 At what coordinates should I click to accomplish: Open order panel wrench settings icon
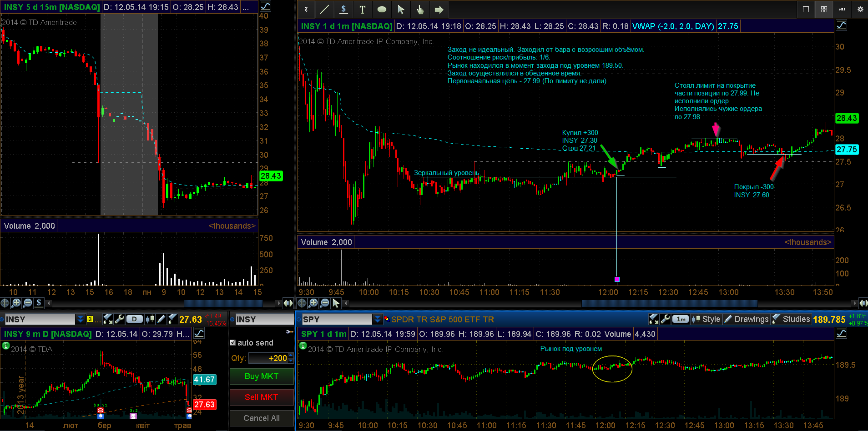pyautogui.click(x=289, y=332)
